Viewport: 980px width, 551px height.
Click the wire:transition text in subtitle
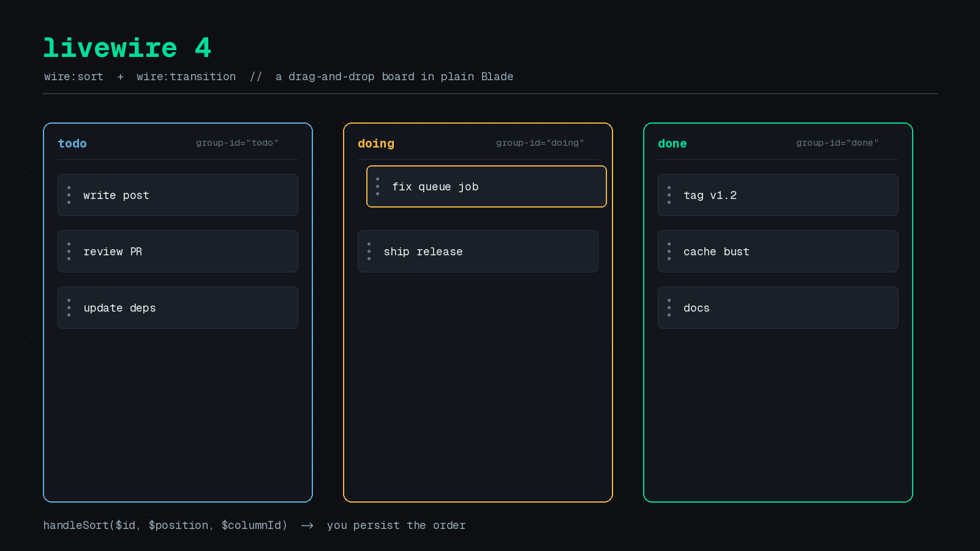186,77
